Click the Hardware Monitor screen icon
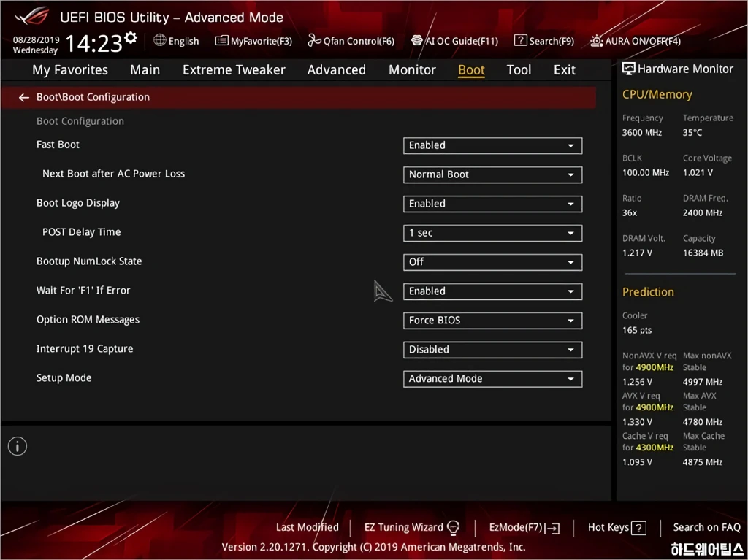 [x=629, y=69]
